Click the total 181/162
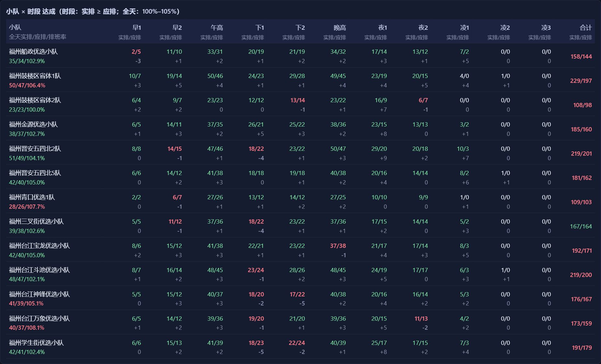601x364 pixels. pos(582,178)
